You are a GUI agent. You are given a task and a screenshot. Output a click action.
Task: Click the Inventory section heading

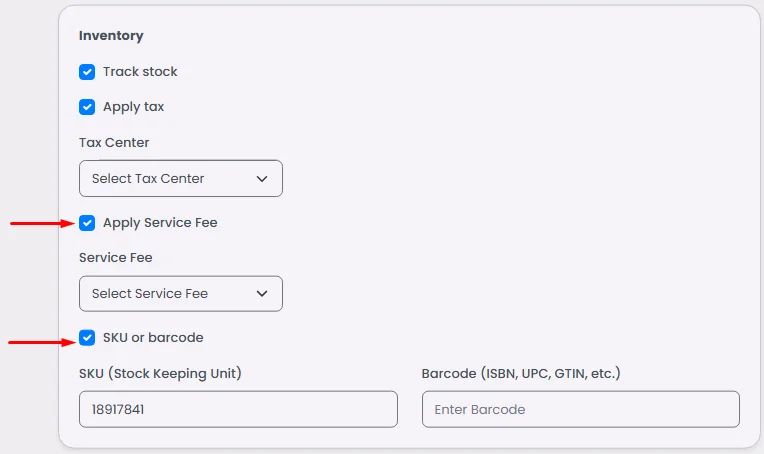pyautogui.click(x=111, y=36)
